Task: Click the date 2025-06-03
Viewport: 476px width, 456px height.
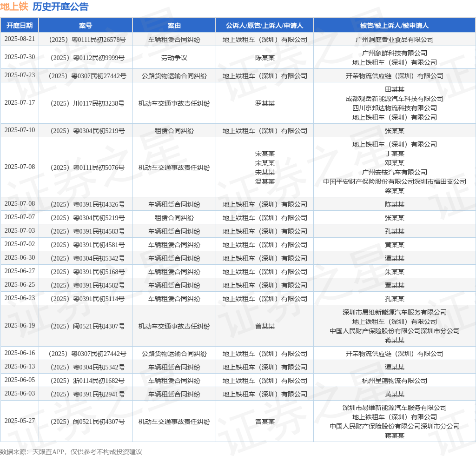Action: pyautogui.click(x=20, y=394)
